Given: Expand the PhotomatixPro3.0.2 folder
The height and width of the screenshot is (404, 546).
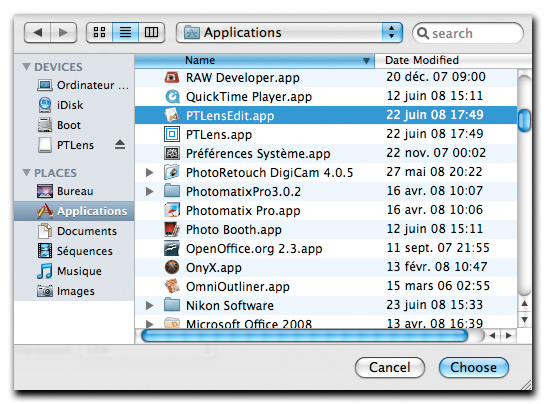Looking at the screenshot, I should pyautogui.click(x=150, y=191).
